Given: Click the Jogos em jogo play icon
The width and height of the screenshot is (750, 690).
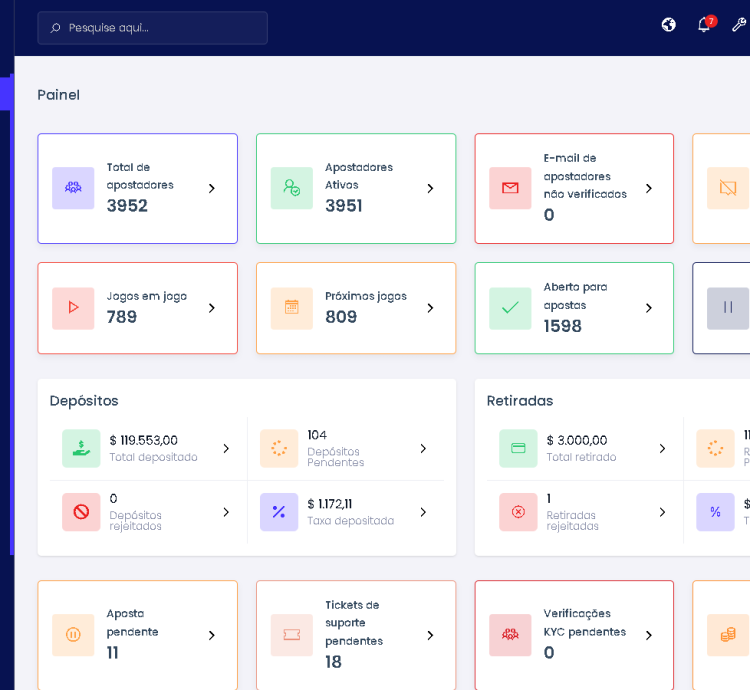Looking at the screenshot, I should pos(73,308).
